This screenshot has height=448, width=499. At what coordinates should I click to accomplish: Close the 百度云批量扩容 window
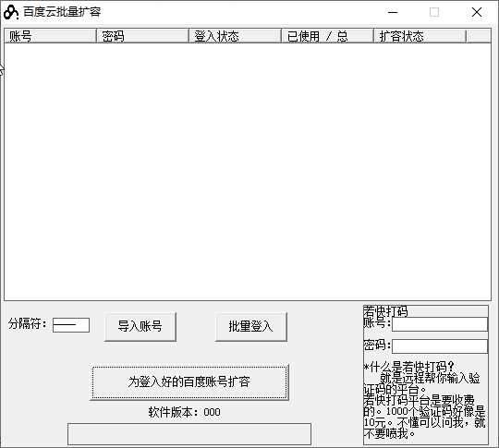(477, 12)
